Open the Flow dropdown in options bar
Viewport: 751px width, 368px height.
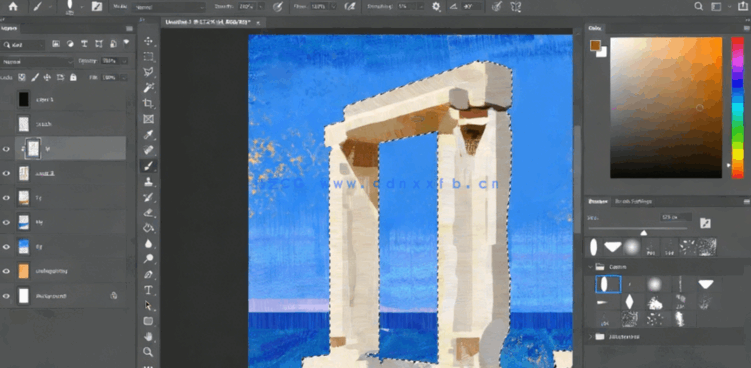point(333,7)
